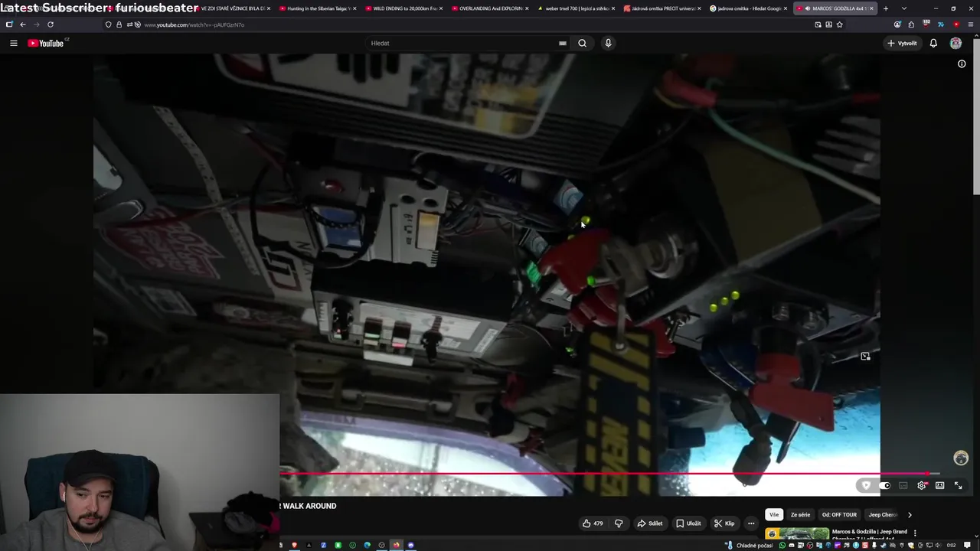Select the Vše filter chip
980x551 pixels.
click(774, 515)
